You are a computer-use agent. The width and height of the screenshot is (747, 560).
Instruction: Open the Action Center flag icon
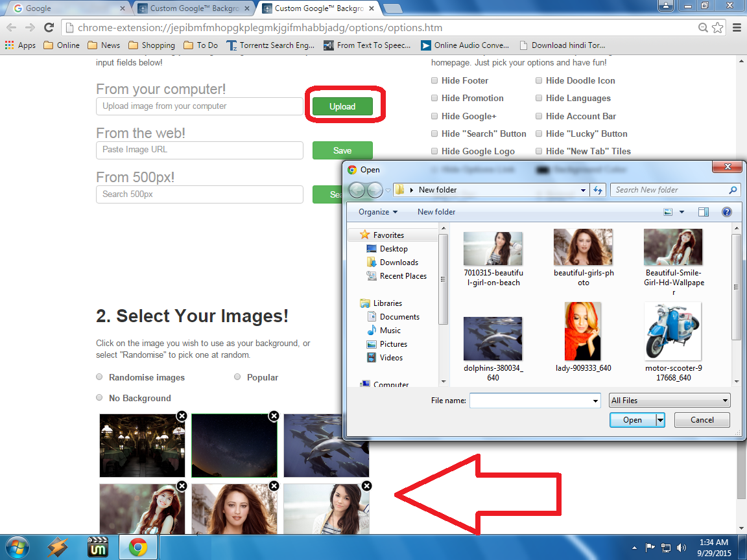click(650, 548)
